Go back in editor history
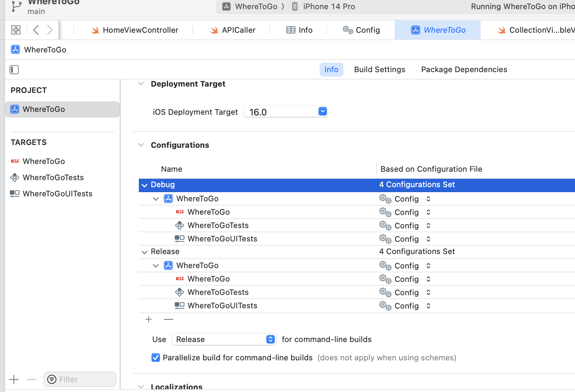575x392 pixels. [x=36, y=30]
